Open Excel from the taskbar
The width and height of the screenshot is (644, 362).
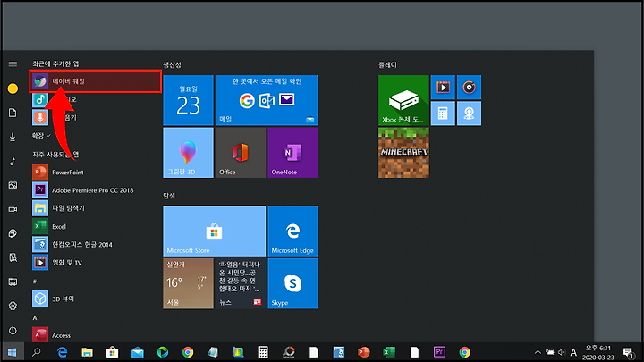coord(389,352)
